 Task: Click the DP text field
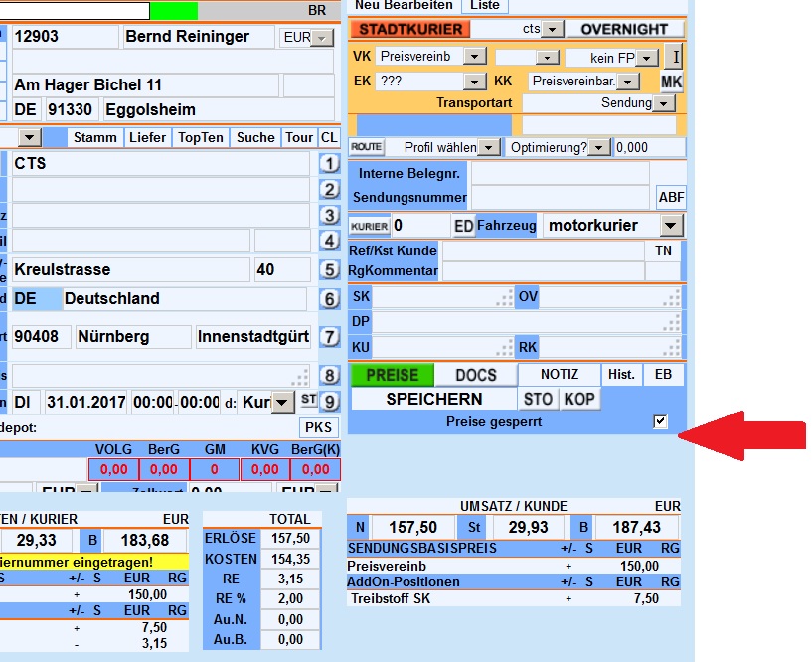526,322
